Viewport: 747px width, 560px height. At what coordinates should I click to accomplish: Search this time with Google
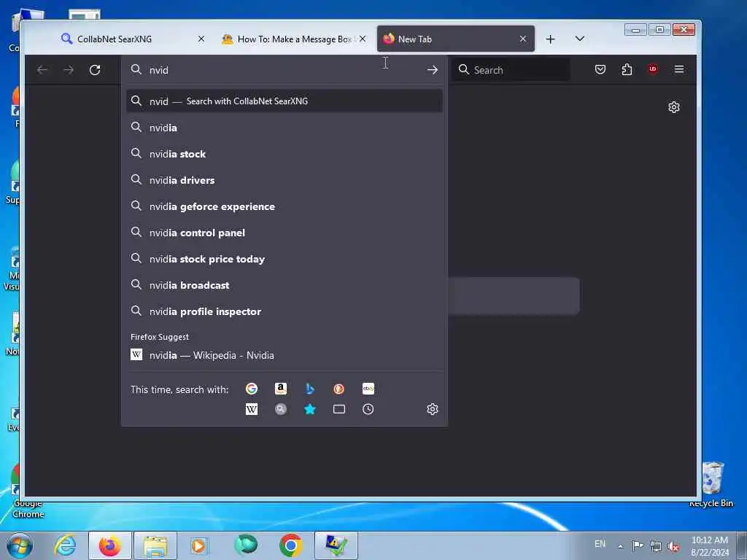click(252, 389)
